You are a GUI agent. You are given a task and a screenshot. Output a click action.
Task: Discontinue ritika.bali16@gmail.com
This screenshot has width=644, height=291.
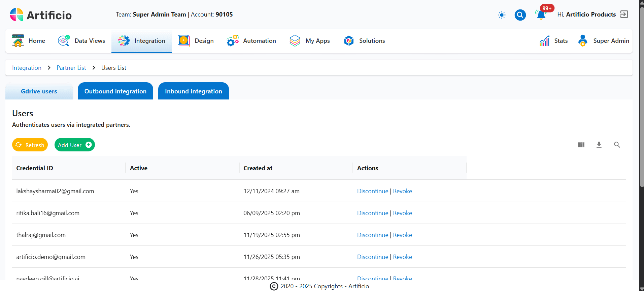point(373,213)
